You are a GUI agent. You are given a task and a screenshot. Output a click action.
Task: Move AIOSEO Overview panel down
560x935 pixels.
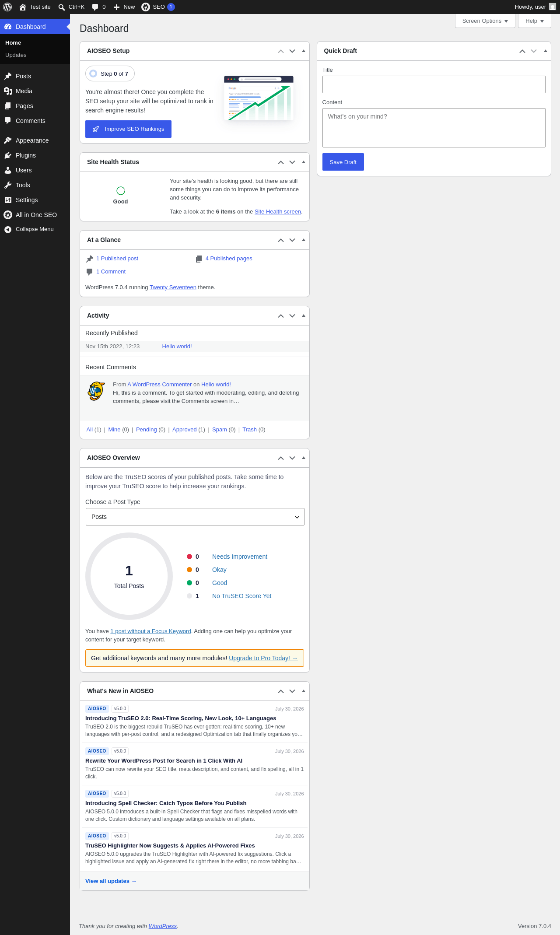click(x=292, y=458)
